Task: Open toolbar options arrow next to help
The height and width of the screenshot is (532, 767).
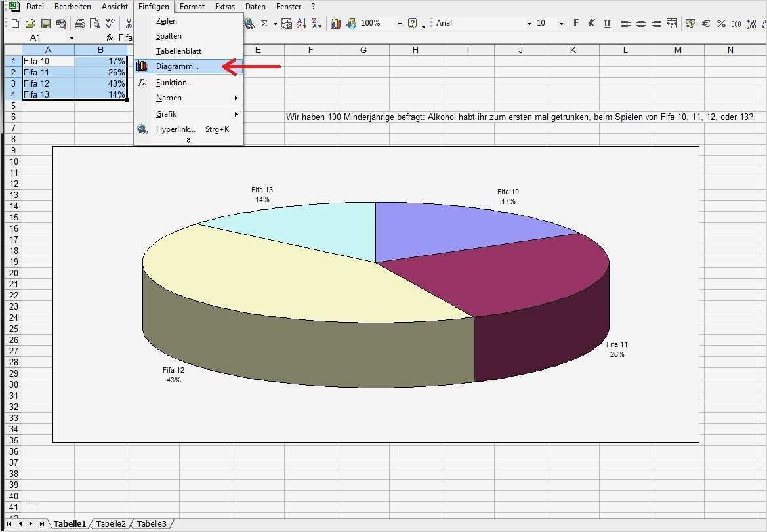Action: coord(424,26)
